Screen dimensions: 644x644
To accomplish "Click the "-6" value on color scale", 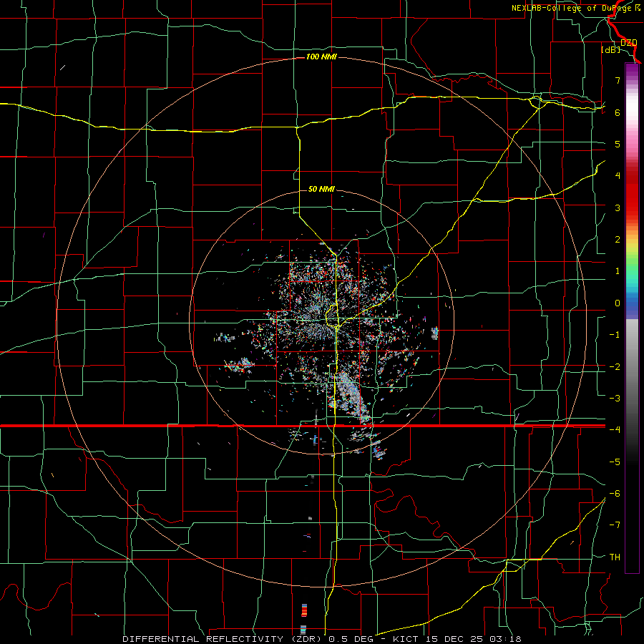I will (615, 493).
